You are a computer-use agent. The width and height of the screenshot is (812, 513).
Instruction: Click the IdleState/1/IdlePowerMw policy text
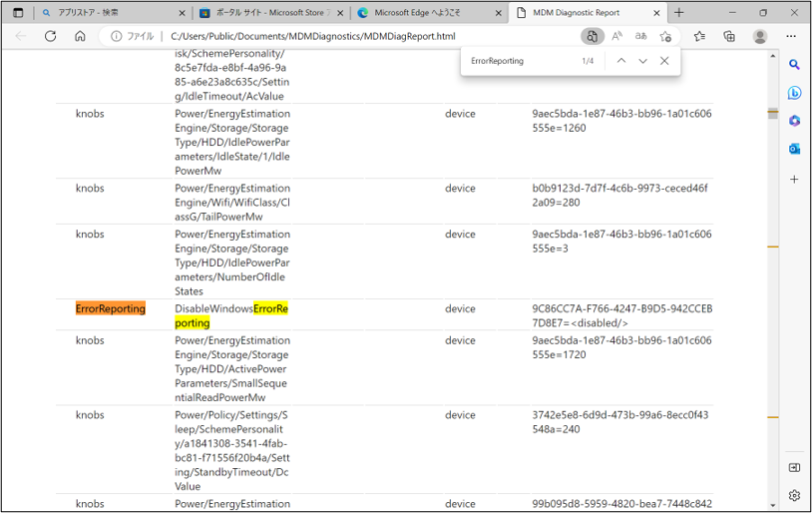(232, 142)
